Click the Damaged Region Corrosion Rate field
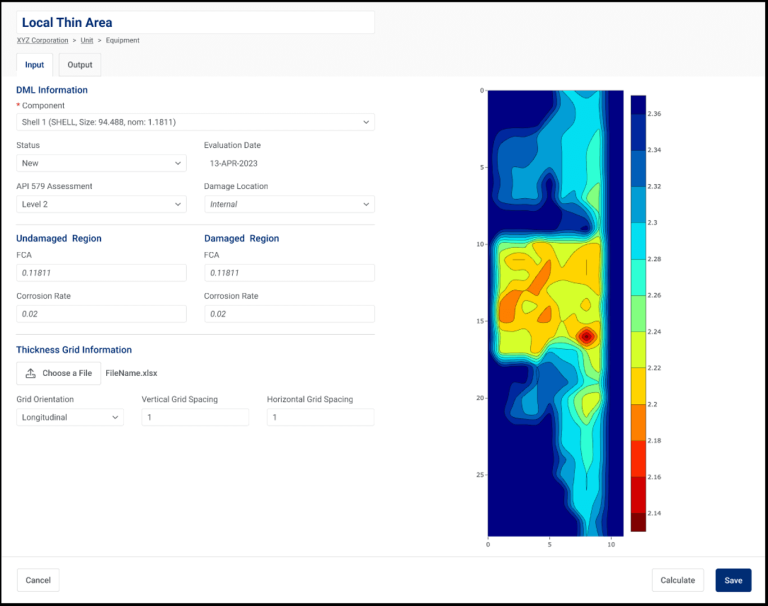Screen dimensions: 768x606 289,314
